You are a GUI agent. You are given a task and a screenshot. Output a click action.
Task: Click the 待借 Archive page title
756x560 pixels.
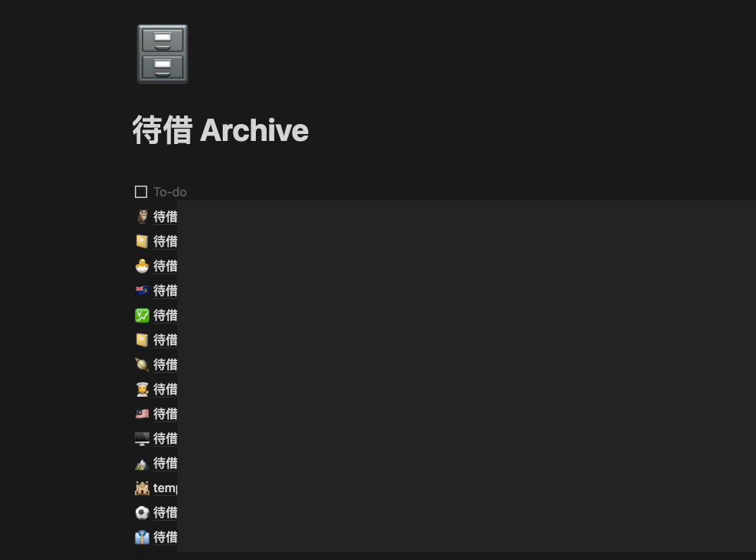pos(220,130)
